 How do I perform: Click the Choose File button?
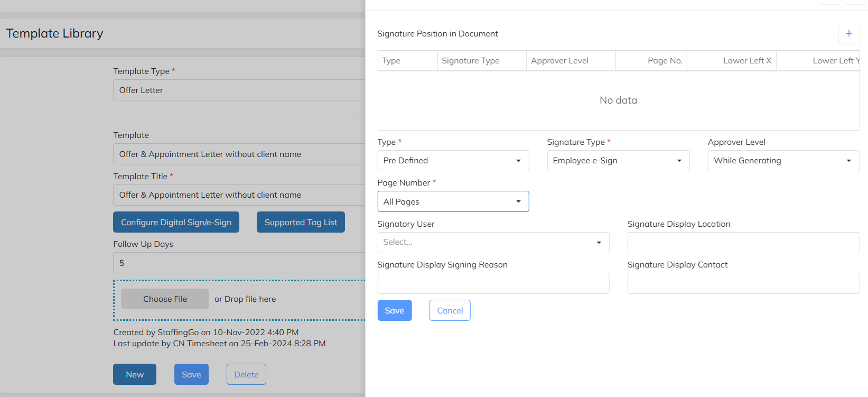click(x=165, y=299)
